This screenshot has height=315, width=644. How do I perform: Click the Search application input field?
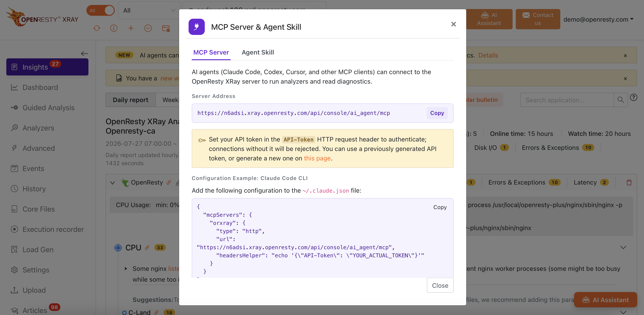point(567,100)
